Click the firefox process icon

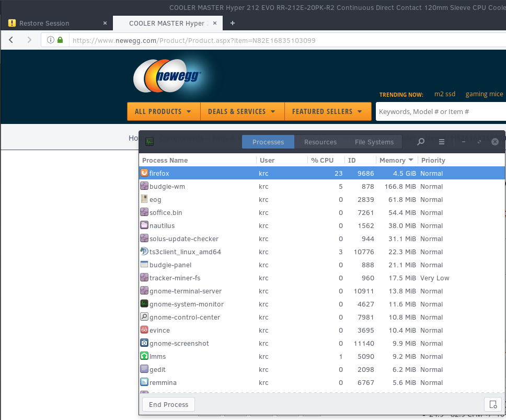click(144, 173)
